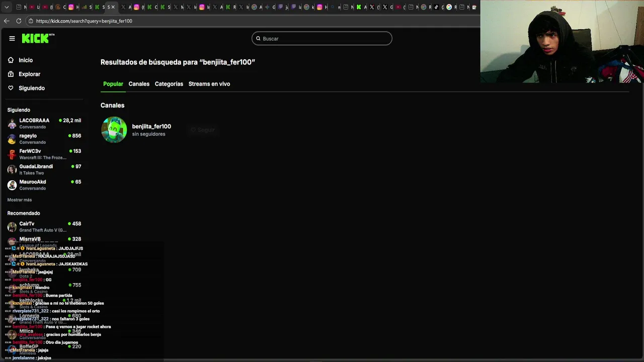The image size is (644, 362).
Task: Open CairTv recommended channel name
Action: pos(27,224)
